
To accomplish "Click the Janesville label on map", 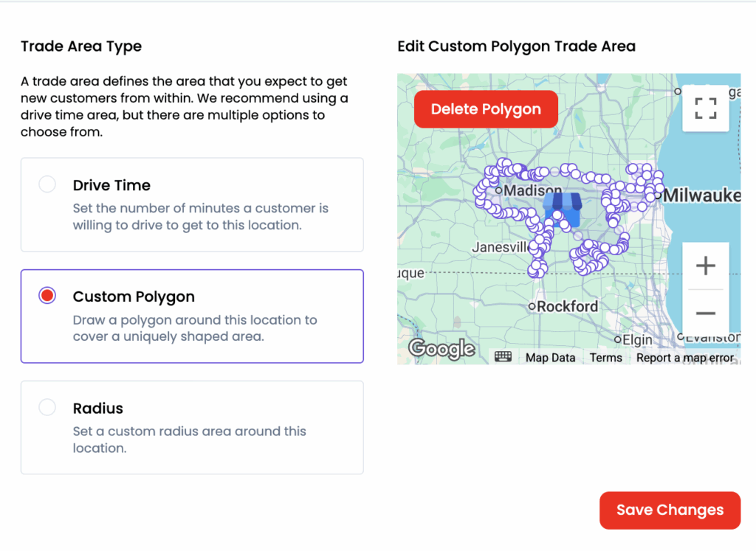I will point(500,247).
